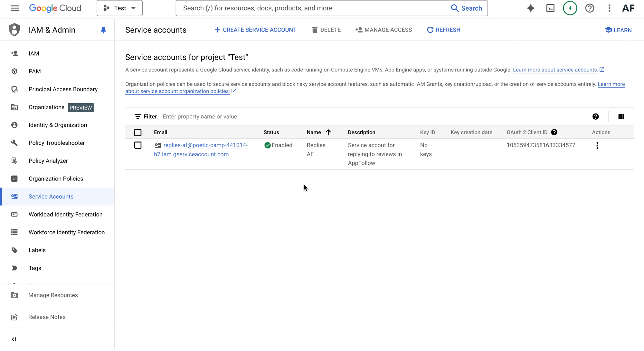
Task: Click the green Enabled status icon
Action: pyautogui.click(x=267, y=145)
